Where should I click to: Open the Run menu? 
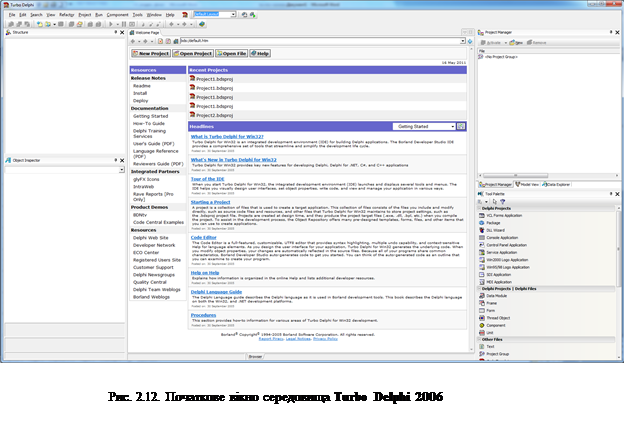[99, 15]
